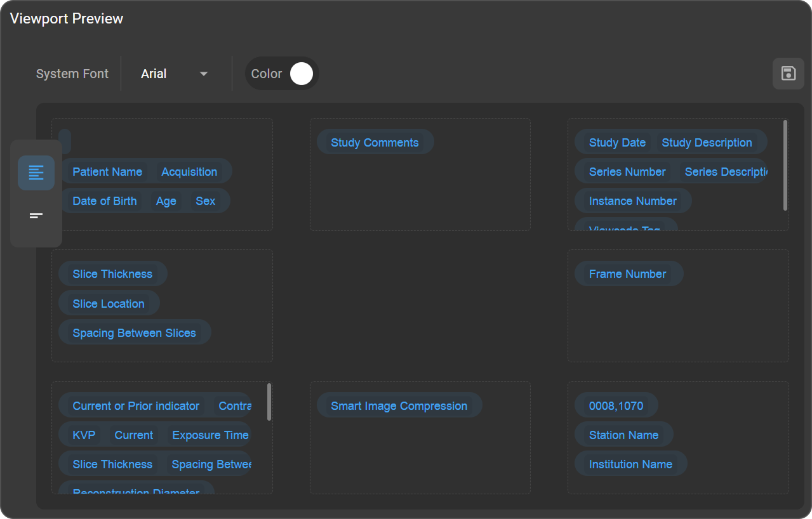Click the Current tag next to KVP
Image resolution: width=812 pixels, height=519 pixels.
pos(134,435)
